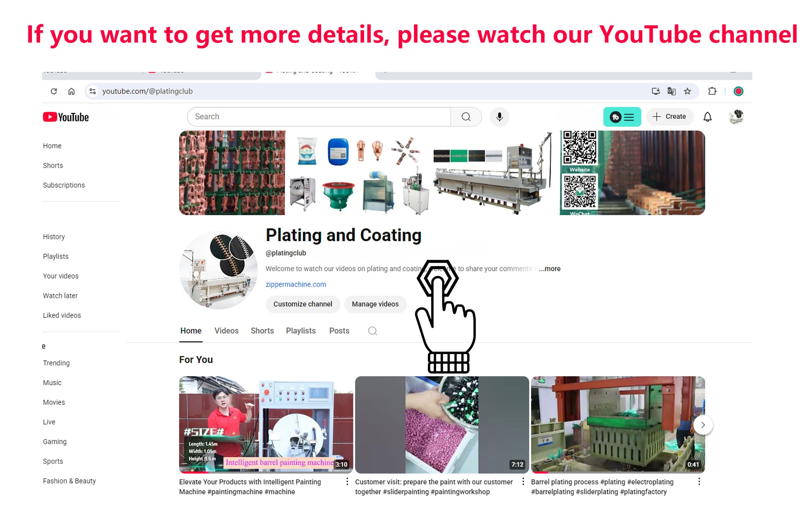
Task: Open the notifications bell
Action: [x=707, y=117]
